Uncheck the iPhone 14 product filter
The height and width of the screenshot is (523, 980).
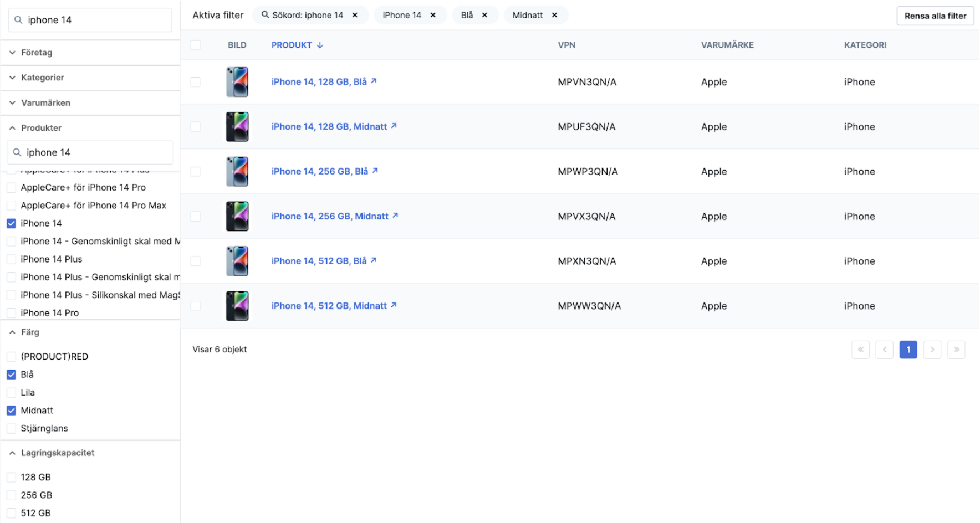pos(11,223)
